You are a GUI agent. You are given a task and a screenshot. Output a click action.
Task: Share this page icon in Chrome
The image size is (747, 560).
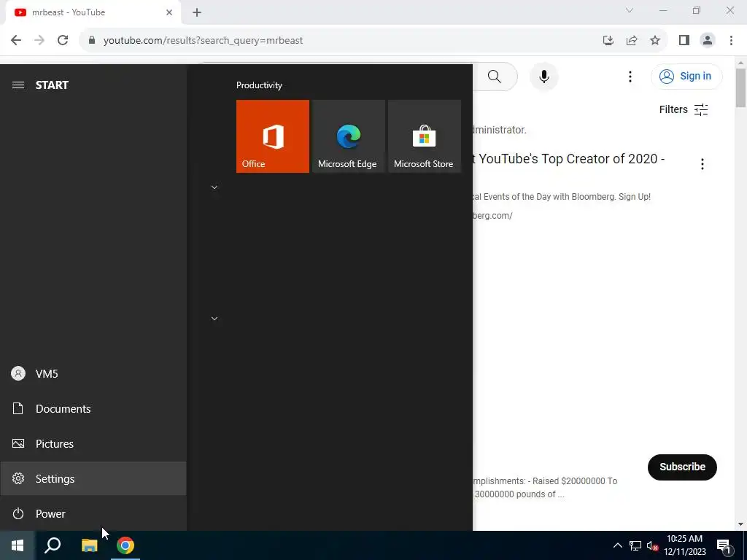click(x=632, y=41)
